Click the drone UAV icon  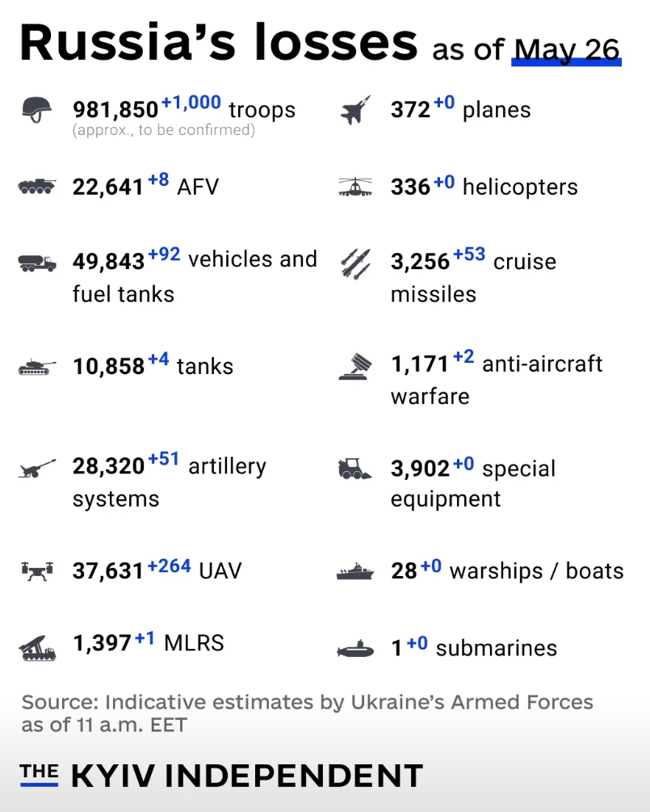[37, 570]
